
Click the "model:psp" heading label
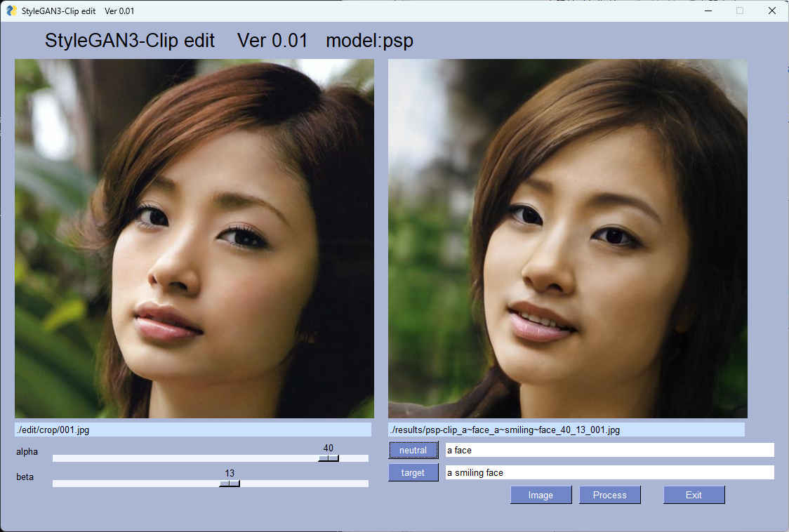tap(369, 41)
